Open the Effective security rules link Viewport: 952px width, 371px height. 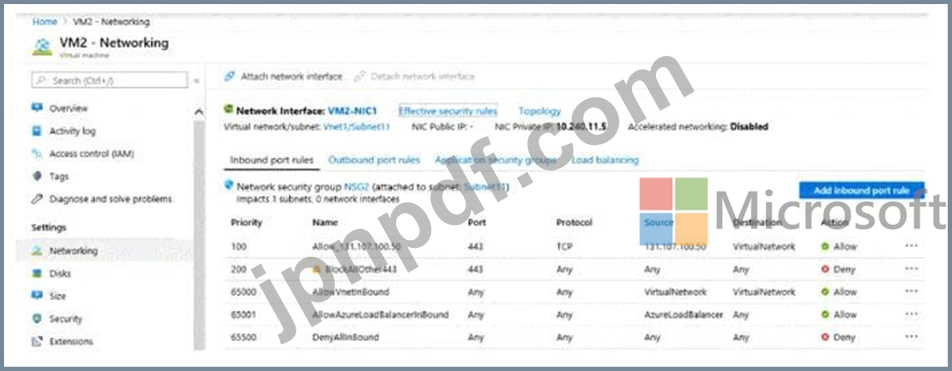[x=447, y=111]
